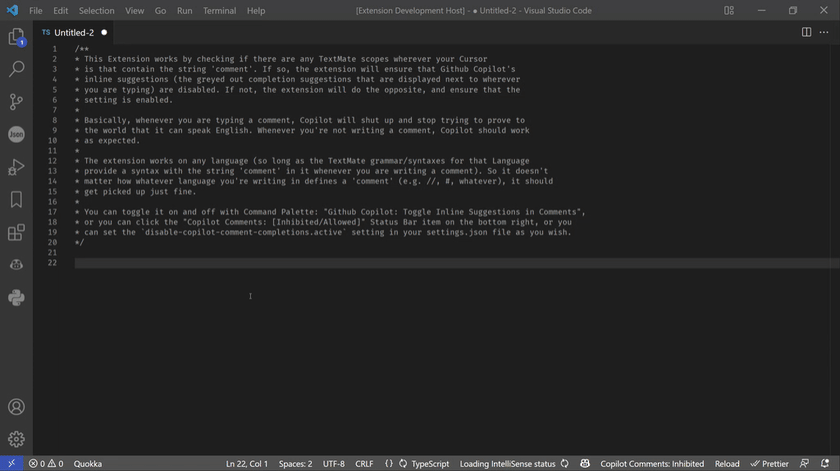Open the Extensions view
Image resolution: width=840 pixels, height=471 pixels.
(x=16, y=232)
